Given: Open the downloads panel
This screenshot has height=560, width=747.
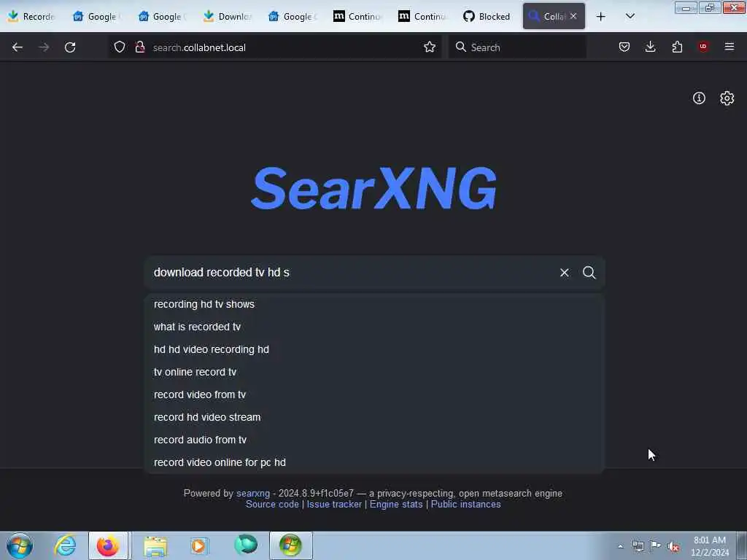Looking at the screenshot, I should coord(650,47).
